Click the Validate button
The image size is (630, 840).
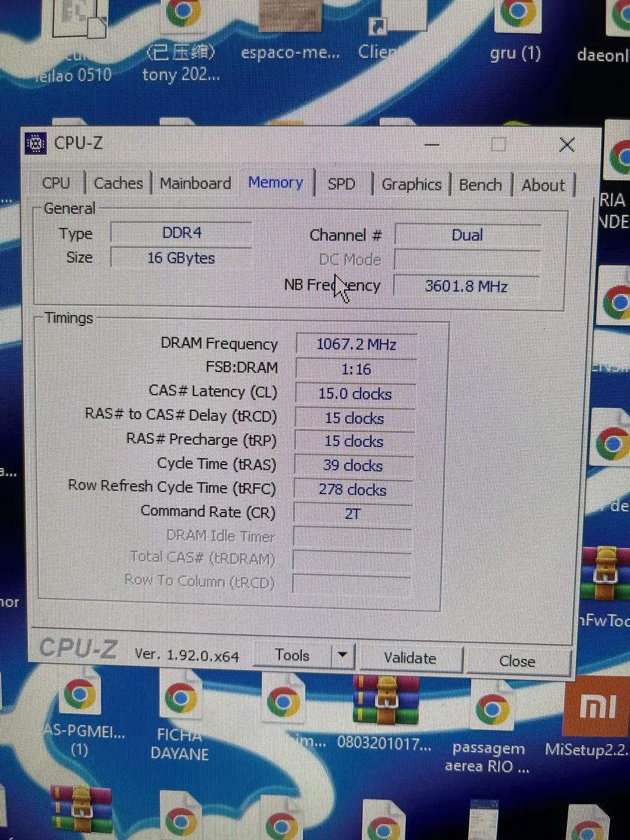410,658
